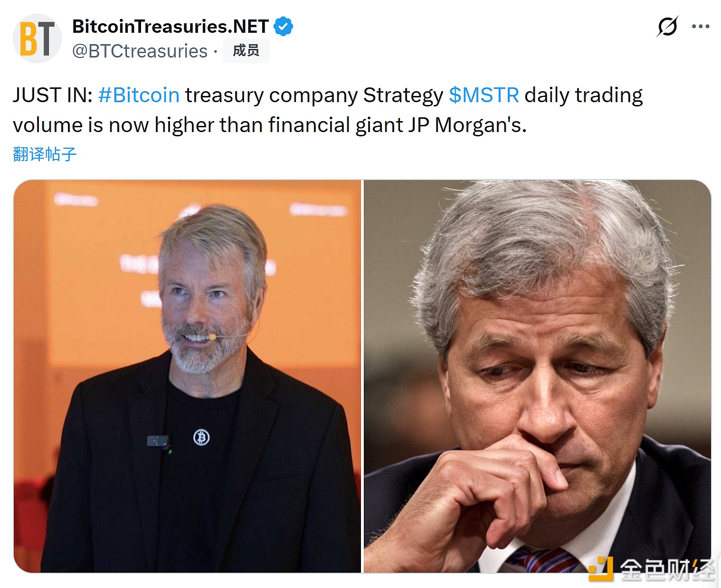Viewport: 721px width, 588px height.
Task: Click 翻译帖子 to translate the post
Action: 45,154
